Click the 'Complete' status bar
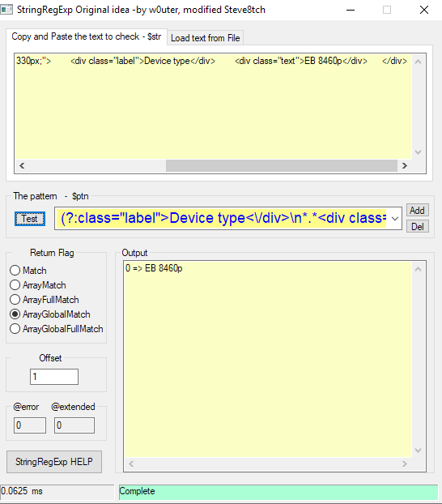The width and height of the screenshot is (442, 504). (278, 492)
